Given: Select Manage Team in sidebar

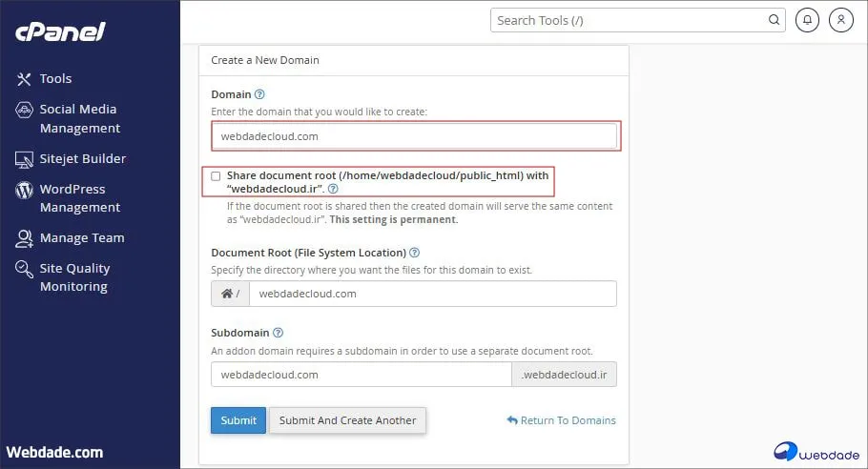Looking at the screenshot, I should pyautogui.click(x=81, y=238).
